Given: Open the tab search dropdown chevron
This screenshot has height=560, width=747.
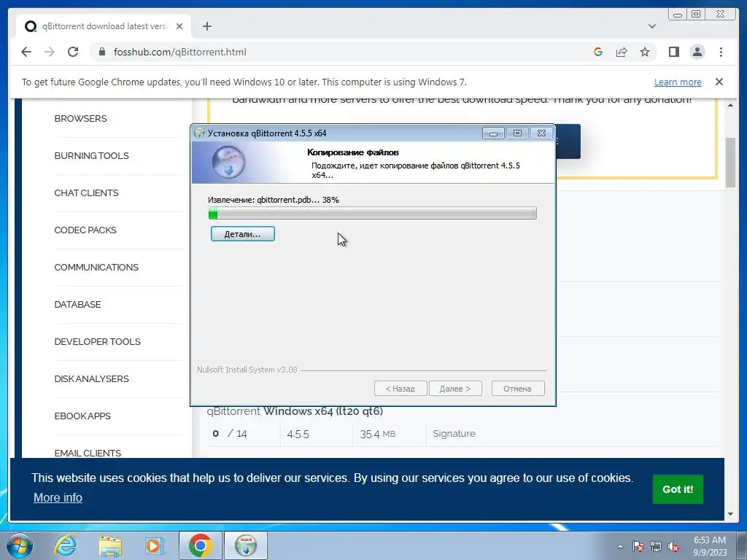Looking at the screenshot, I should pos(652,26).
